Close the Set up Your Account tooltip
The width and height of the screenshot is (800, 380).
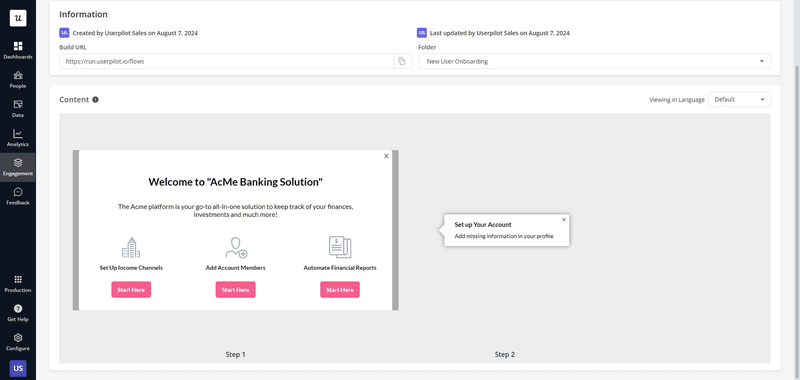coord(564,219)
